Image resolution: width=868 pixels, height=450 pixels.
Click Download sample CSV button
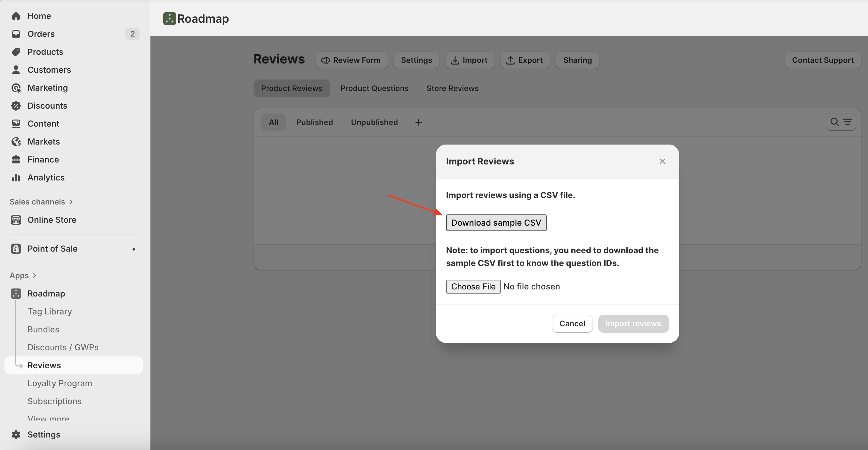[496, 223]
